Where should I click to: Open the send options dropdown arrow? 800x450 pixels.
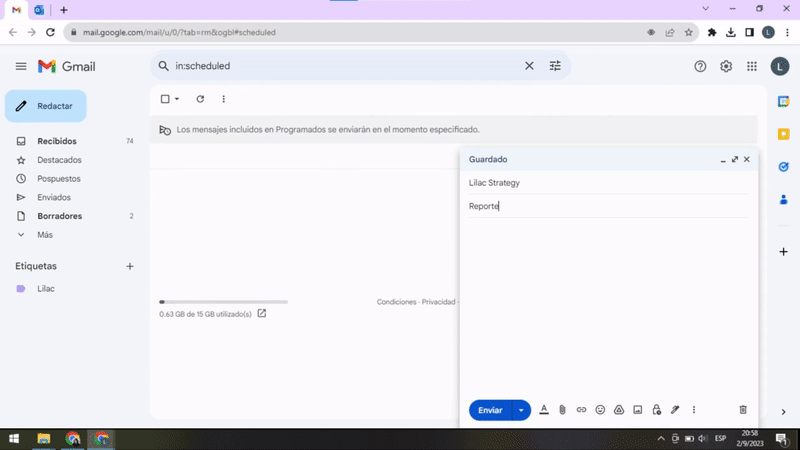521,410
